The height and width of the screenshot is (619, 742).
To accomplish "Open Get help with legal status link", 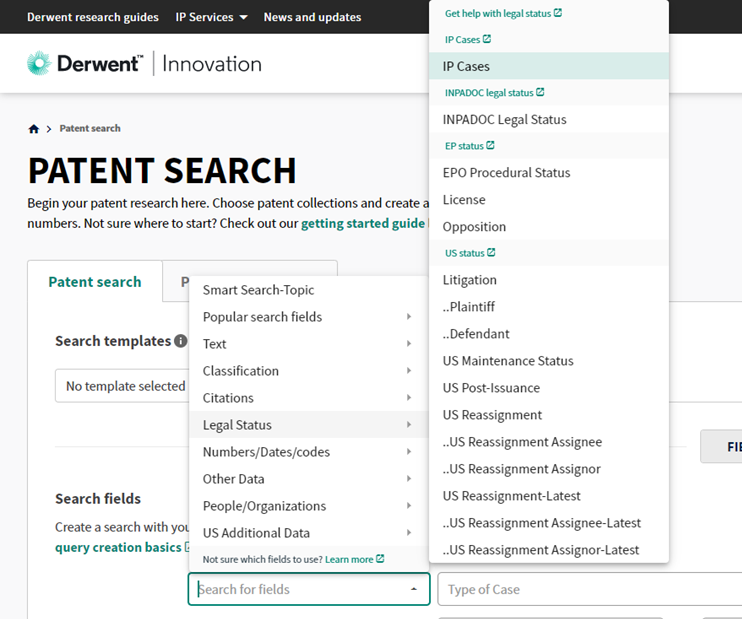I will [x=503, y=13].
